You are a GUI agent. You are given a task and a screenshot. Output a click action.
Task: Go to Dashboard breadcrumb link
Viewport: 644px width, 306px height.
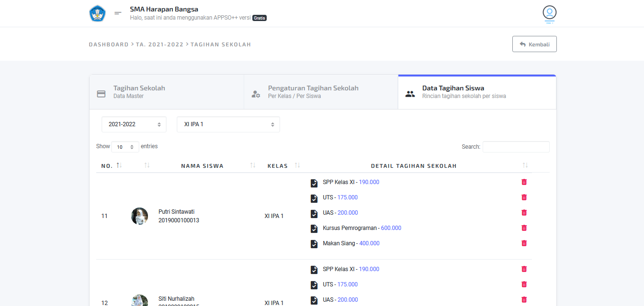pos(109,44)
